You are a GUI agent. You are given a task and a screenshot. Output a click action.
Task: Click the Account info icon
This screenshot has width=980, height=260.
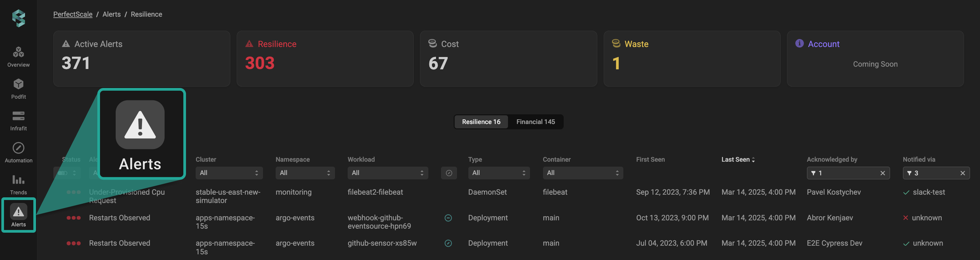coord(799,43)
